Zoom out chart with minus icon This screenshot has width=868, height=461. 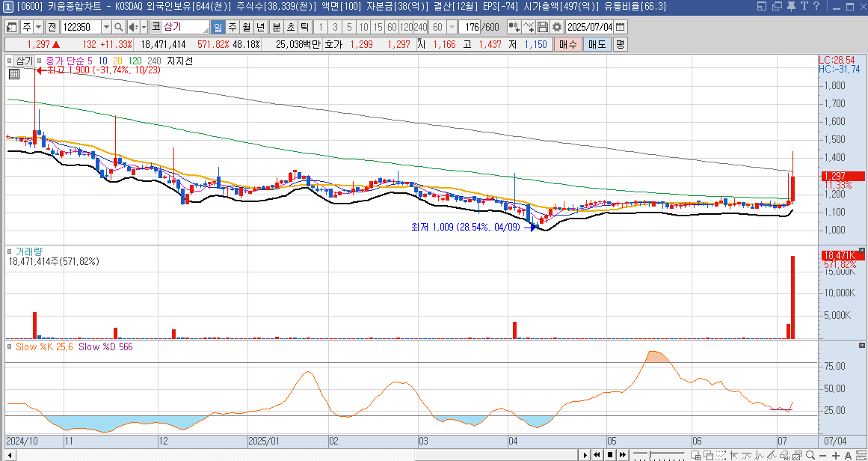click(x=822, y=455)
